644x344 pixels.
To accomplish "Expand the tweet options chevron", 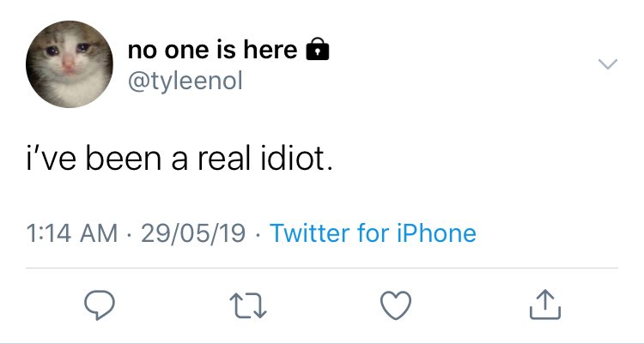I will tap(607, 64).
